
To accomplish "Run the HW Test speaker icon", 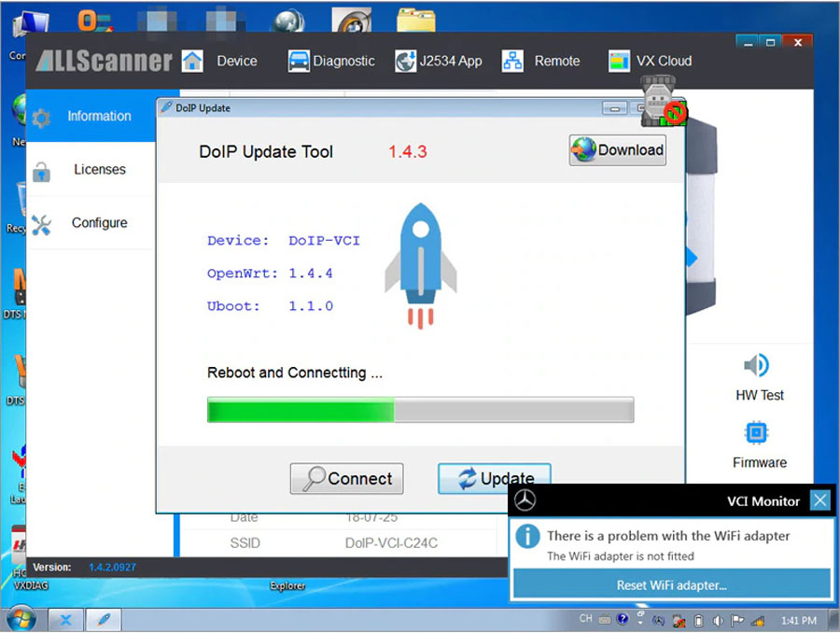I will click(756, 366).
